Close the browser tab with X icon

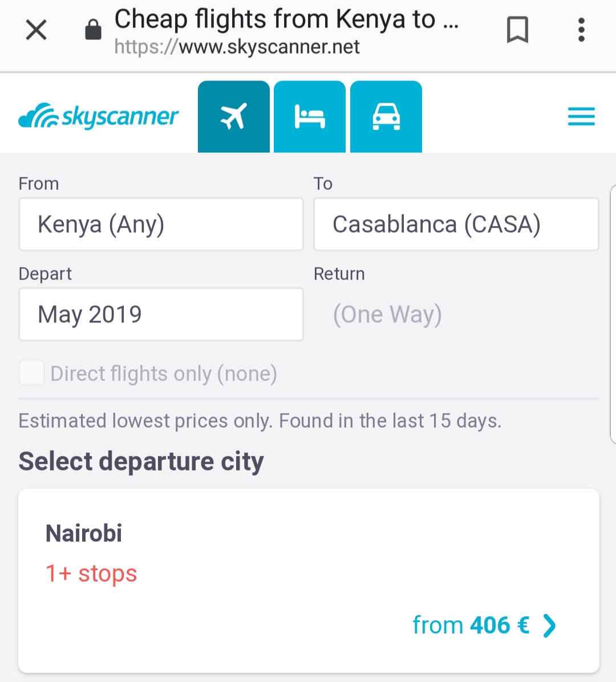coord(36,30)
